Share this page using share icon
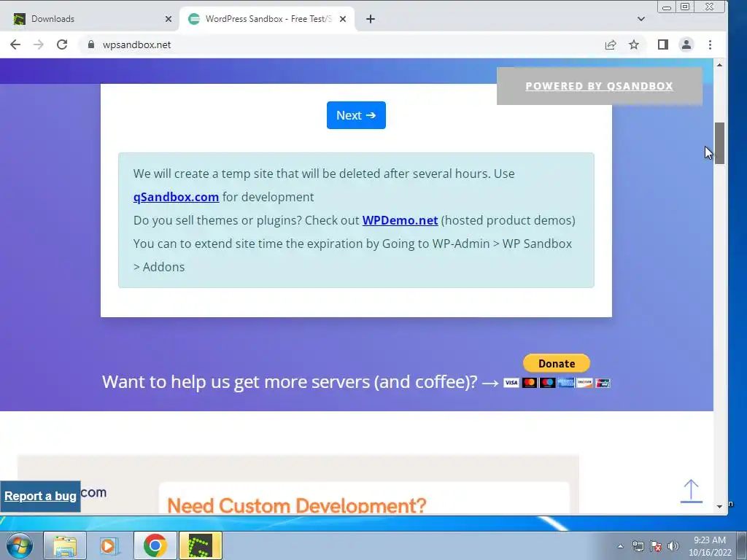This screenshot has height=560, width=747. tap(611, 44)
